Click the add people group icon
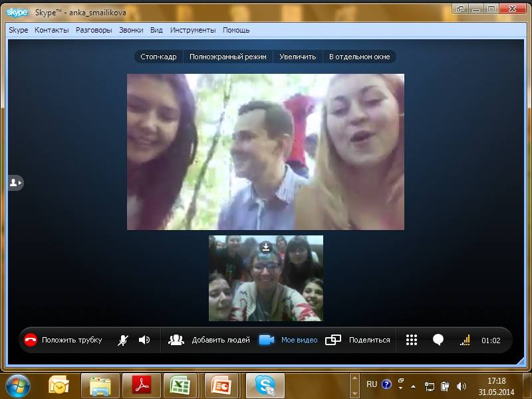Viewport: 532px width, 399px height. pyautogui.click(x=176, y=340)
